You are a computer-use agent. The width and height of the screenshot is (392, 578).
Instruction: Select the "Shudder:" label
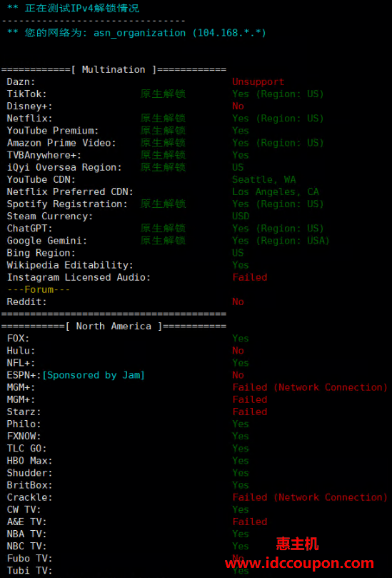point(30,473)
